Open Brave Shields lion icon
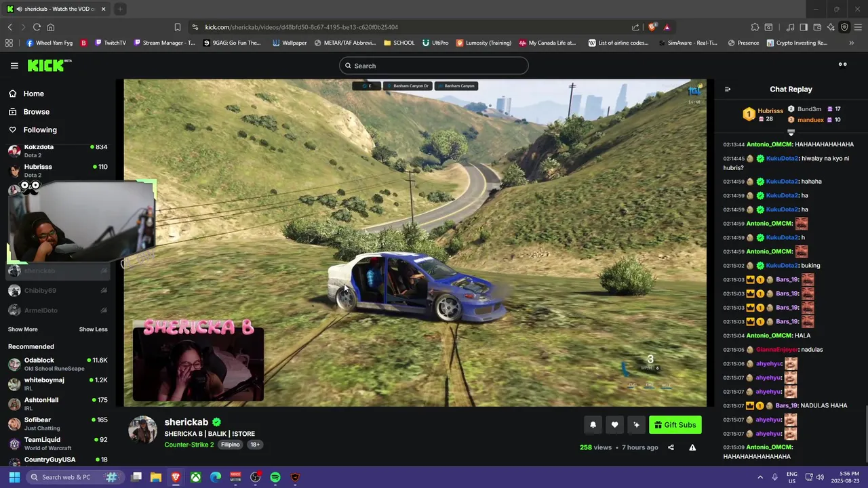This screenshot has height=488, width=868. [652, 27]
